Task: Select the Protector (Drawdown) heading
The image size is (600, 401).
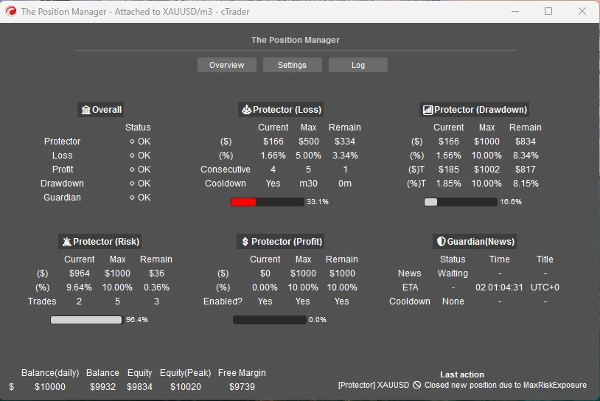Action: tap(474, 110)
